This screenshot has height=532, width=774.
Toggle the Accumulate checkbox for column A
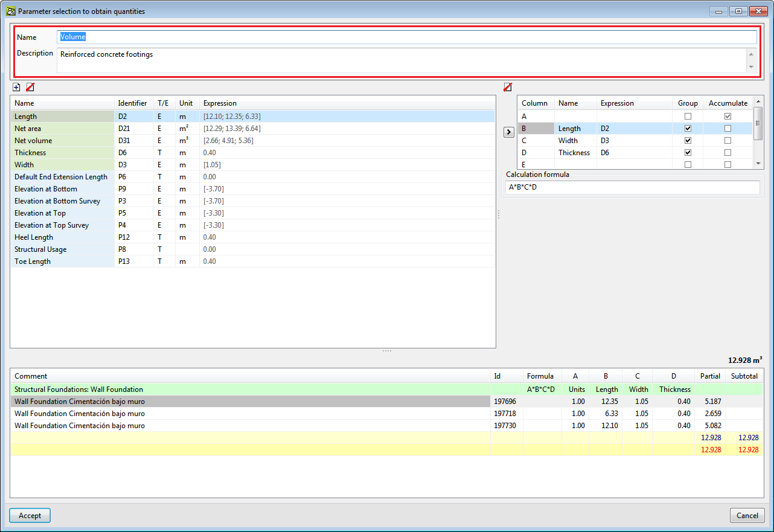tap(728, 117)
